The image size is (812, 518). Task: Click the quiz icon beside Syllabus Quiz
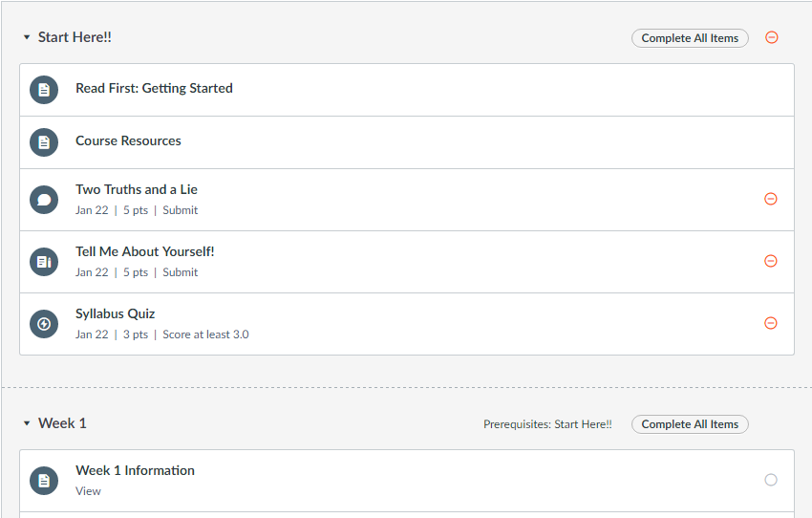[x=44, y=324]
